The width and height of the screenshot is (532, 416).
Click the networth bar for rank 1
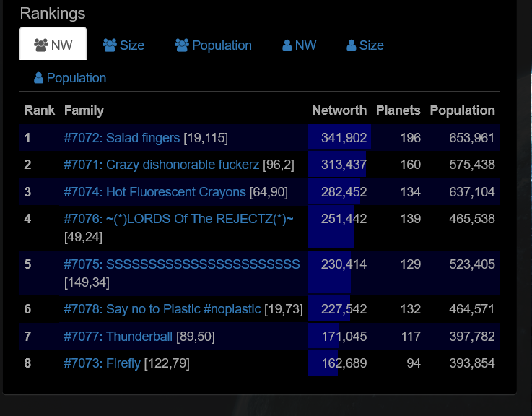339,138
